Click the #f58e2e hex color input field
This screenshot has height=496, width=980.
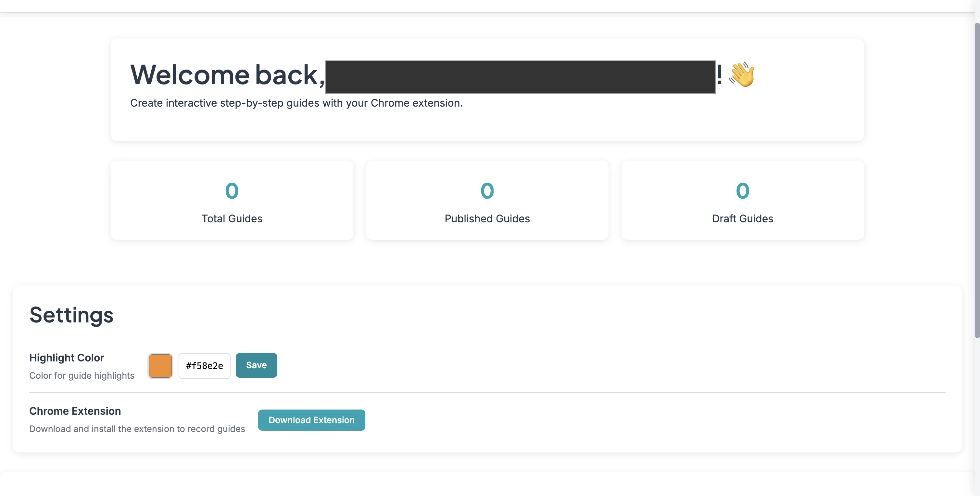click(x=204, y=365)
